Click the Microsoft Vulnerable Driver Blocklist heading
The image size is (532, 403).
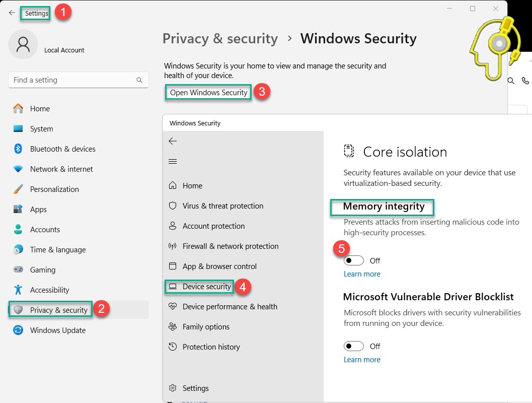click(x=428, y=296)
